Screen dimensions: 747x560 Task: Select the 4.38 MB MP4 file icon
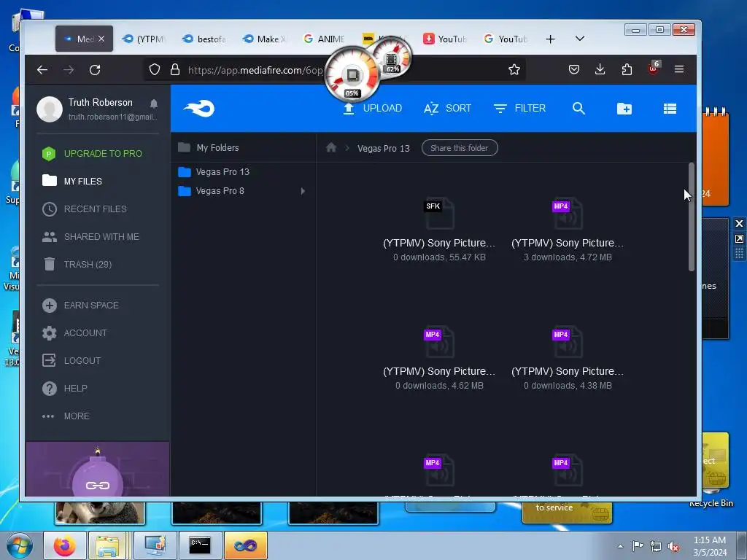(568, 342)
